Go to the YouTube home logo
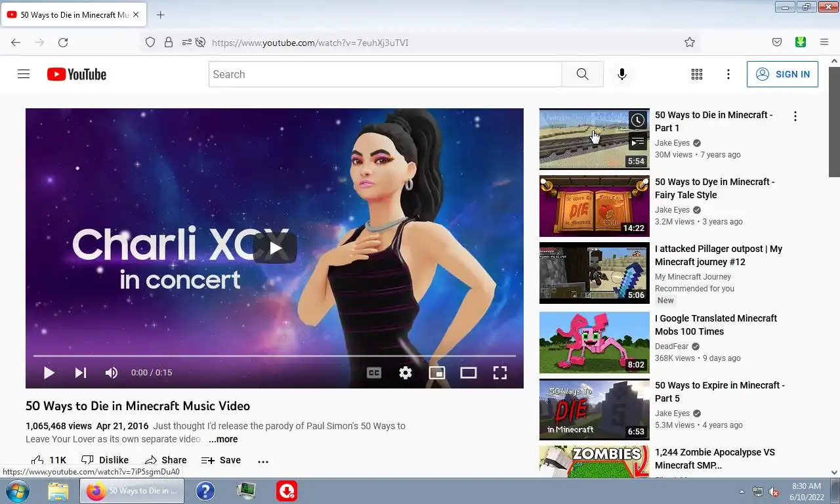Viewport: 840px width, 504px height. (x=77, y=74)
